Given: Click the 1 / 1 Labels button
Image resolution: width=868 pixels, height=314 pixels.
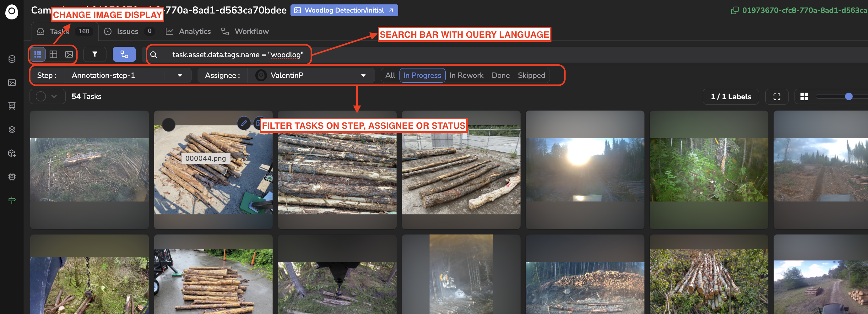Looking at the screenshot, I should (730, 97).
